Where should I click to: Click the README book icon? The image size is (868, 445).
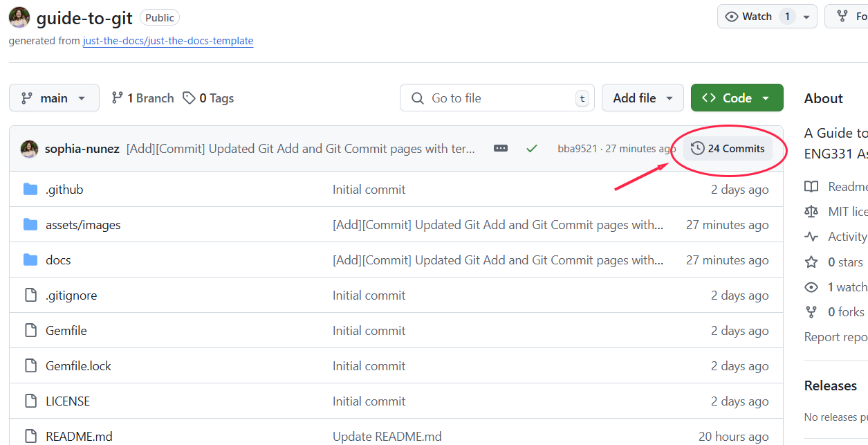coord(811,186)
